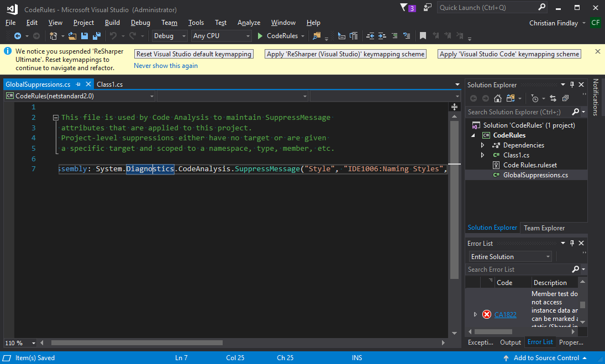The width and height of the screenshot is (605, 364).
Task: Click the Pending Changes Filter clock icon
Action: (x=535, y=99)
